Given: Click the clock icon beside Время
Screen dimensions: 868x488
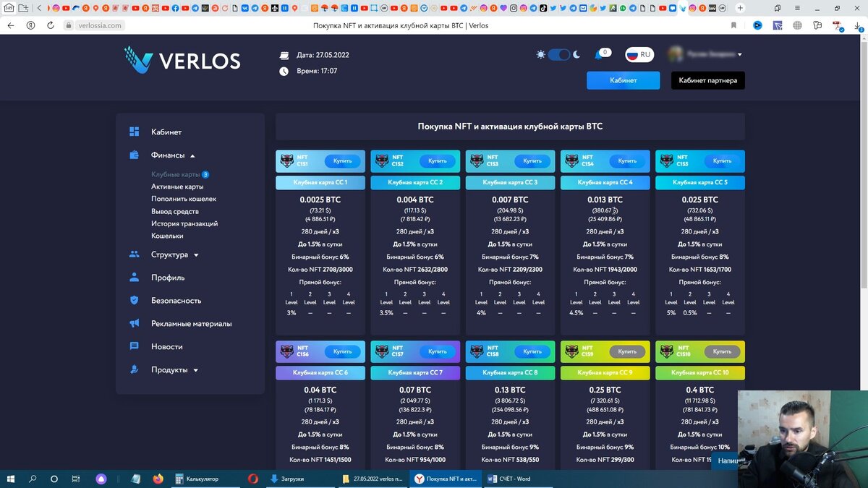Looking at the screenshot, I should (284, 71).
